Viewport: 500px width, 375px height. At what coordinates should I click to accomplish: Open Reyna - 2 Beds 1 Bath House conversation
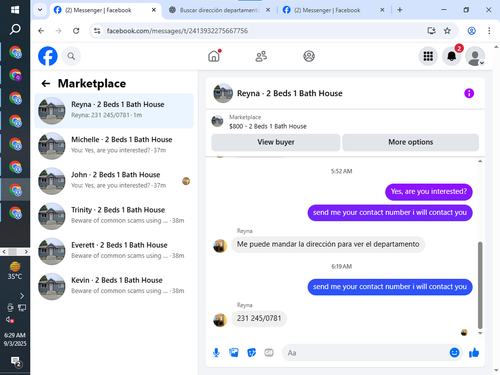point(114,111)
